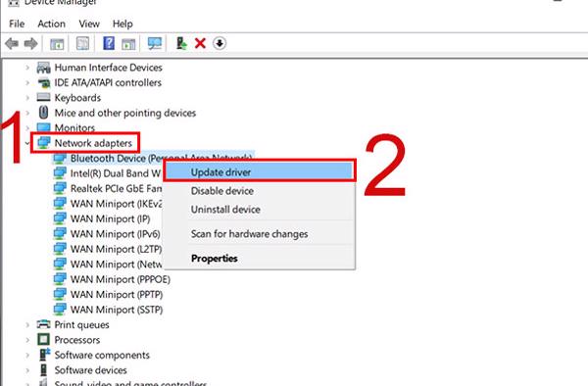This screenshot has height=386, width=588.
Task: Select WAN Miniport (IPv6) entry
Action: [x=115, y=234]
